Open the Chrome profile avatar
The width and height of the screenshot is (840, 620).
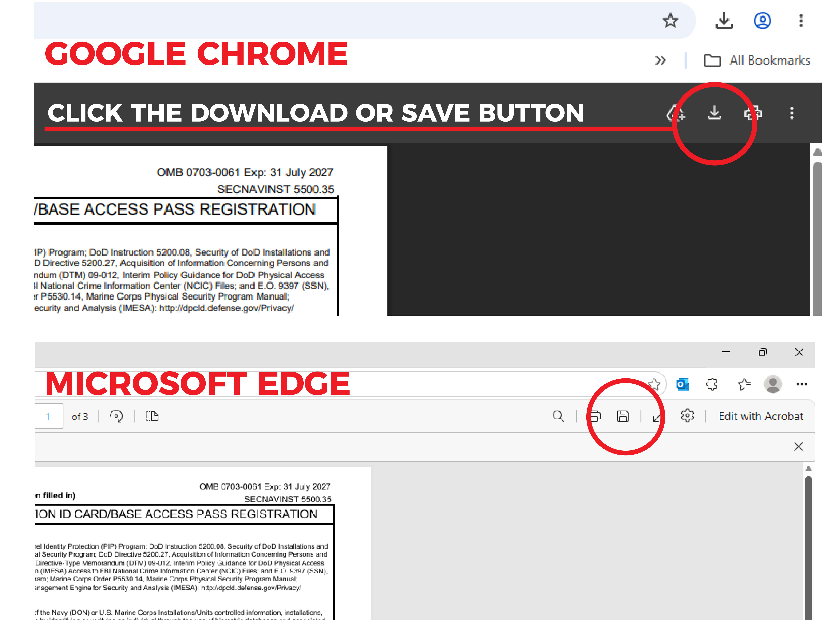coord(762,21)
